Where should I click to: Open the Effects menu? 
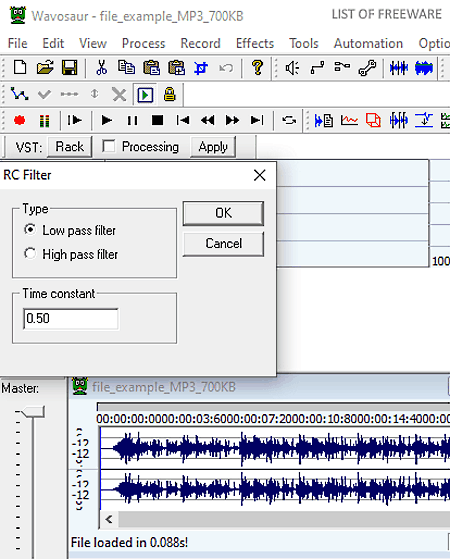click(255, 43)
